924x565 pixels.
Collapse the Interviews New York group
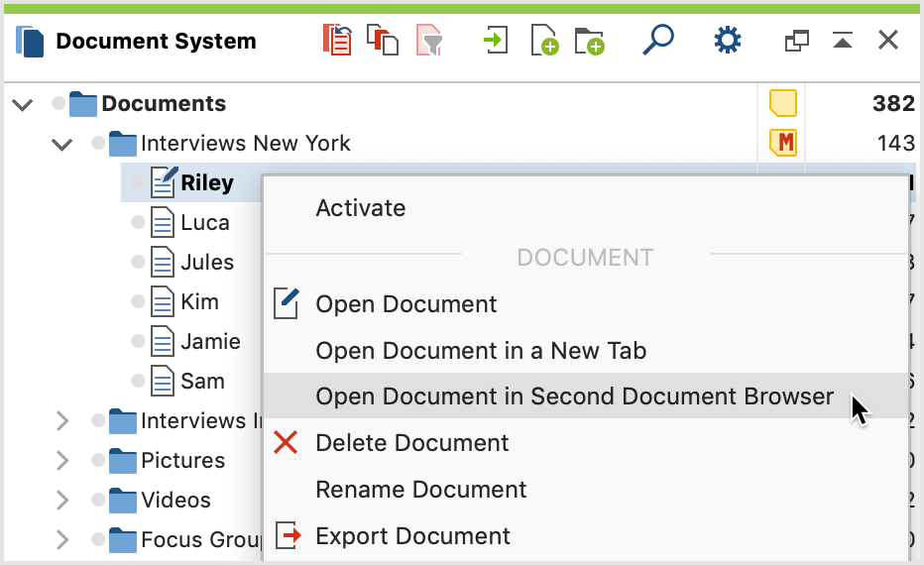[61, 145]
